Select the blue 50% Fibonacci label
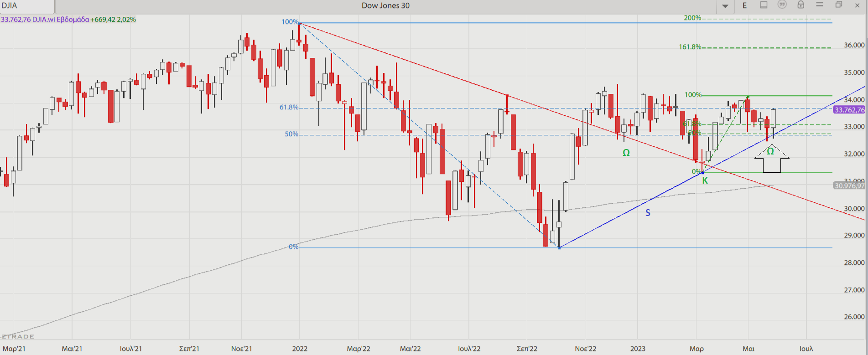This screenshot has height=355, width=868. [x=291, y=134]
